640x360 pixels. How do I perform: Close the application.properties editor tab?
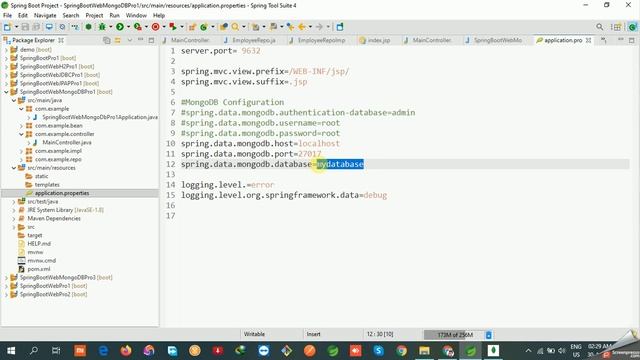(589, 40)
